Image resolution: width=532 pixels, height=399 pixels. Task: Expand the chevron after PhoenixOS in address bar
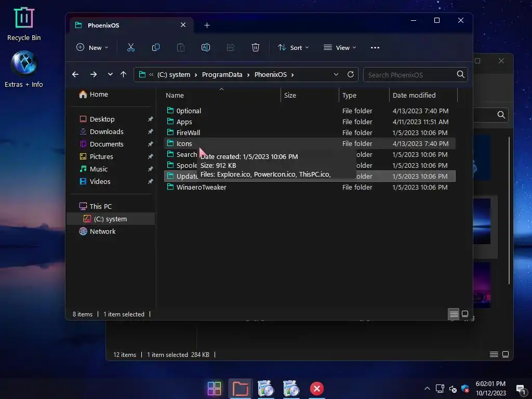(292, 75)
